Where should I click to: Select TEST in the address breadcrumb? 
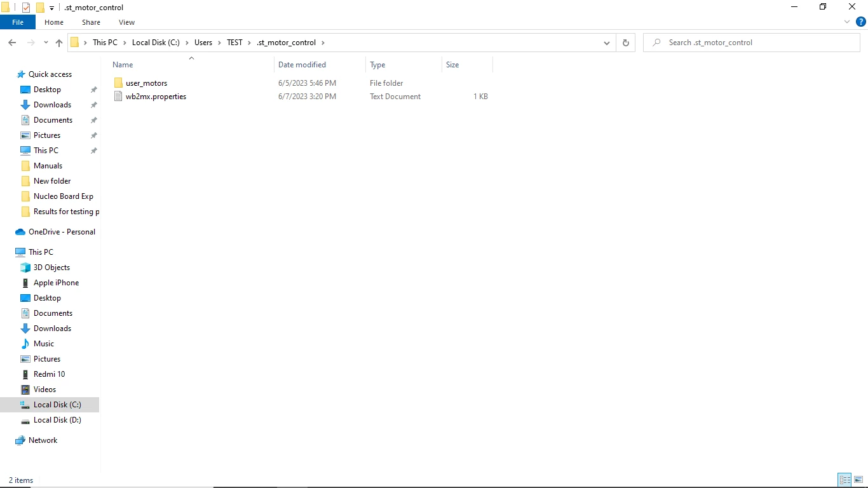234,43
